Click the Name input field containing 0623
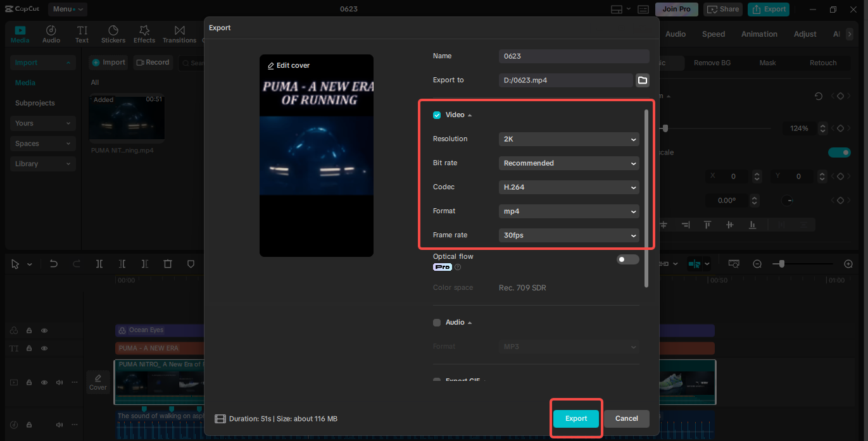 pos(574,56)
